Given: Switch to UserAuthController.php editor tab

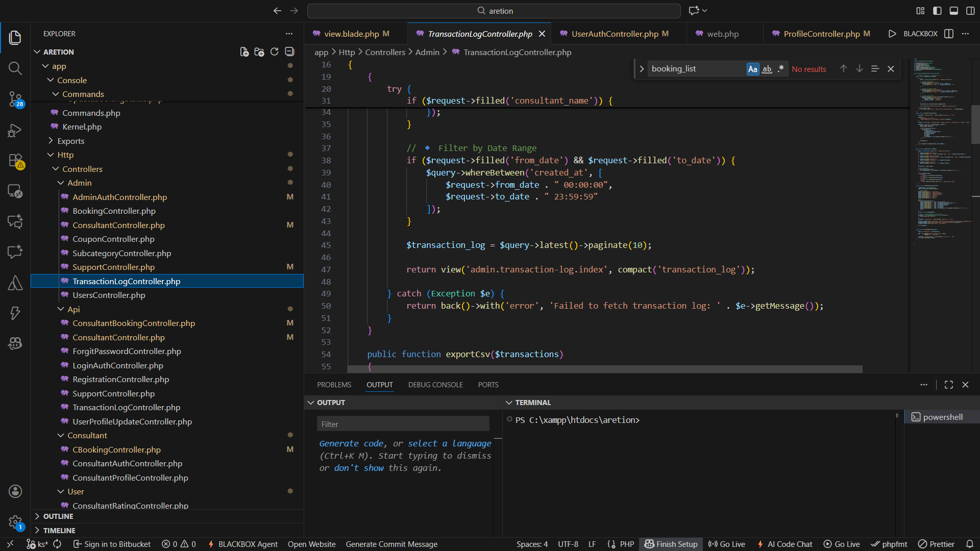Looking at the screenshot, I should point(615,34).
